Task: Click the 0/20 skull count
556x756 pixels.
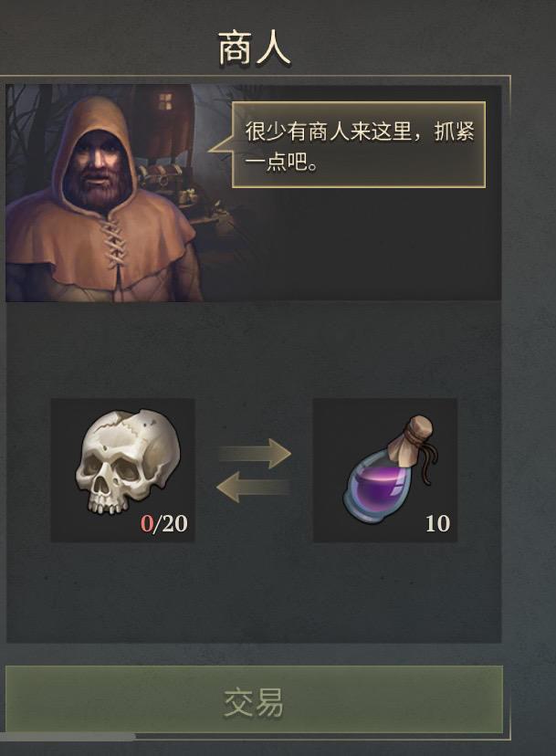Action: click(x=164, y=523)
